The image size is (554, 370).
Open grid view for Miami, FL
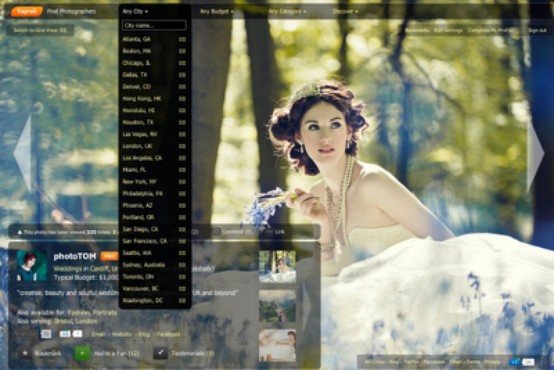click(x=182, y=170)
